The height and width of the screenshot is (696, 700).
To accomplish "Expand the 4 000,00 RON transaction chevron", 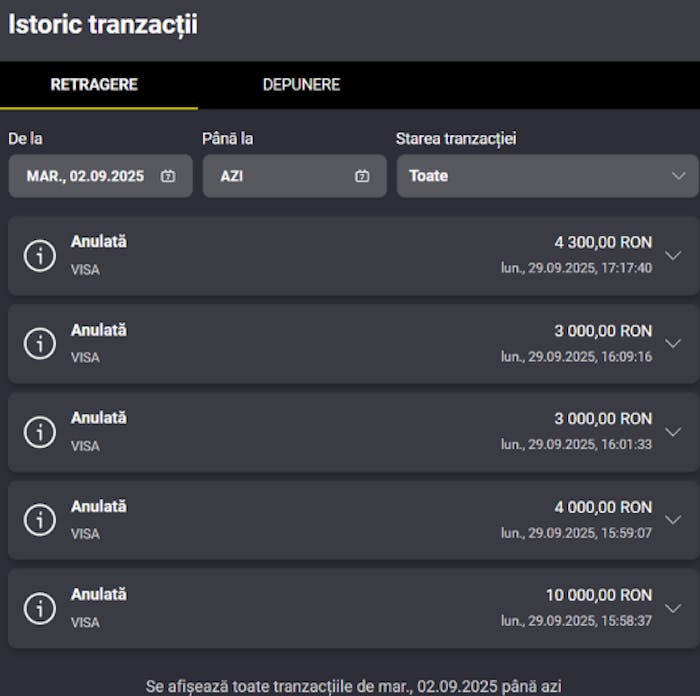I will (673, 520).
